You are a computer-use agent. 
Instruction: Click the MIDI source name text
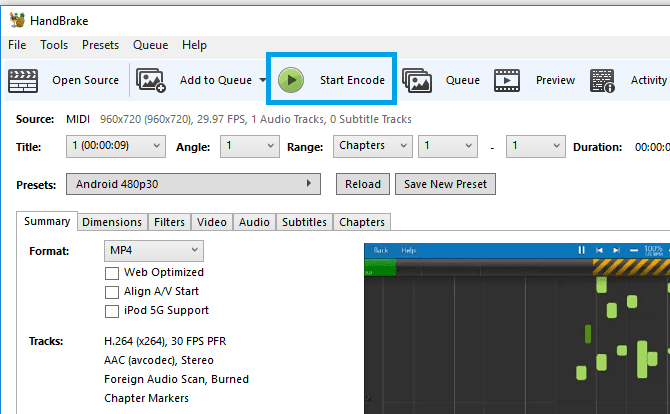coord(78,119)
